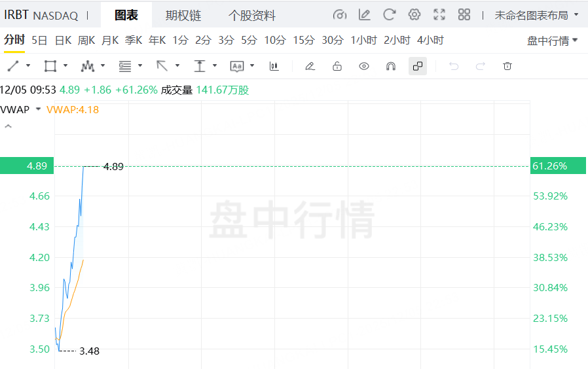Select the rectangle shape tool
Screen dimensions: 588x369
pyautogui.click(x=50, y=66)
